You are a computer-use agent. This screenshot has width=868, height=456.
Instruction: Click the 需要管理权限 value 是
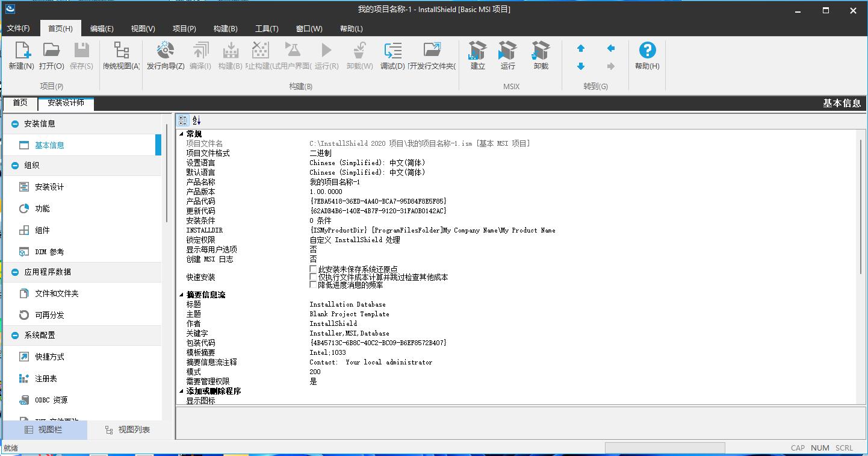(313, 381)
